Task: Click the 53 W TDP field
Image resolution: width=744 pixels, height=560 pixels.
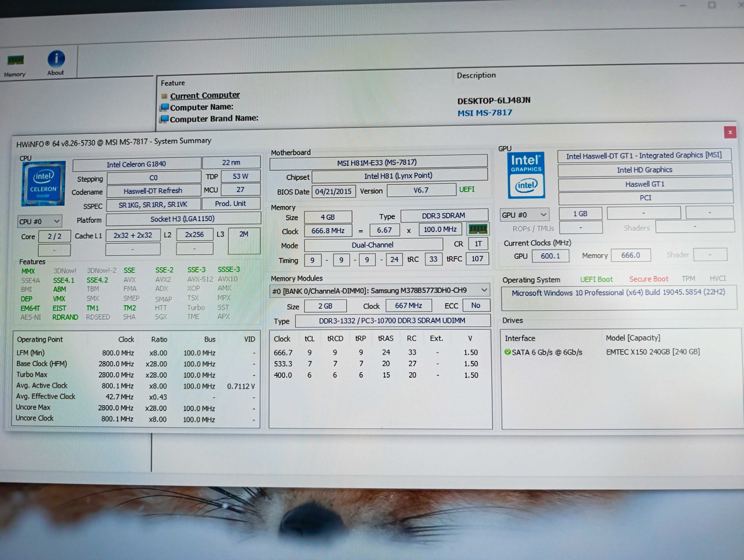Action: 241,176
